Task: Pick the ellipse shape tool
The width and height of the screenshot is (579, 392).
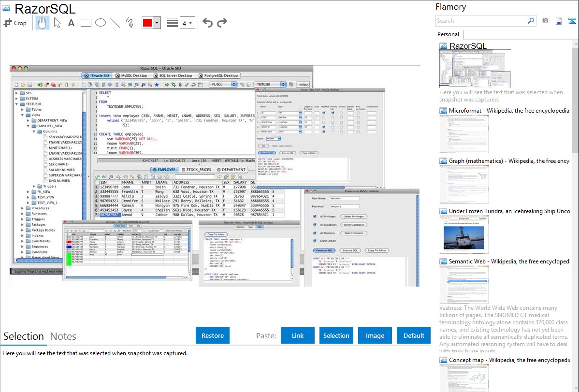Action: click(x=101, y=23)
